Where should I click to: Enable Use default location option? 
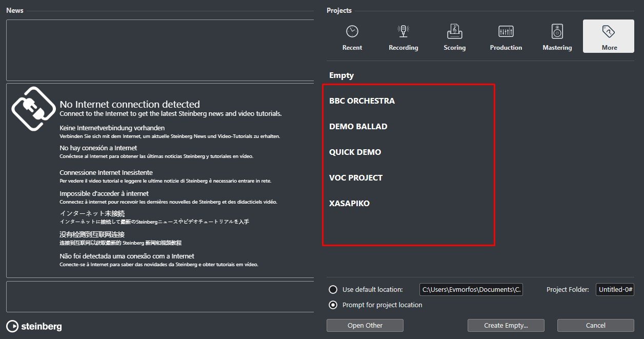coord(333,289)
